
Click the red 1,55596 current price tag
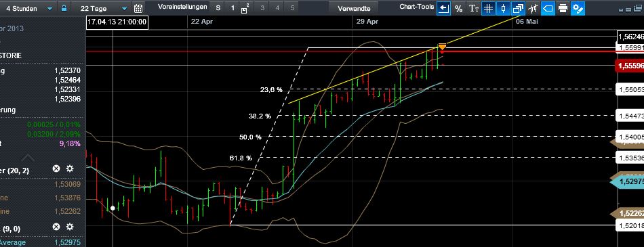629,66
